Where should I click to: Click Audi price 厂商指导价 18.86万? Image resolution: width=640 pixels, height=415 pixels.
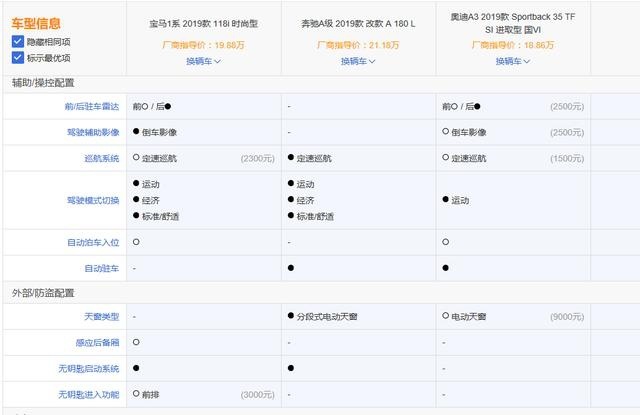click(513, 45)
